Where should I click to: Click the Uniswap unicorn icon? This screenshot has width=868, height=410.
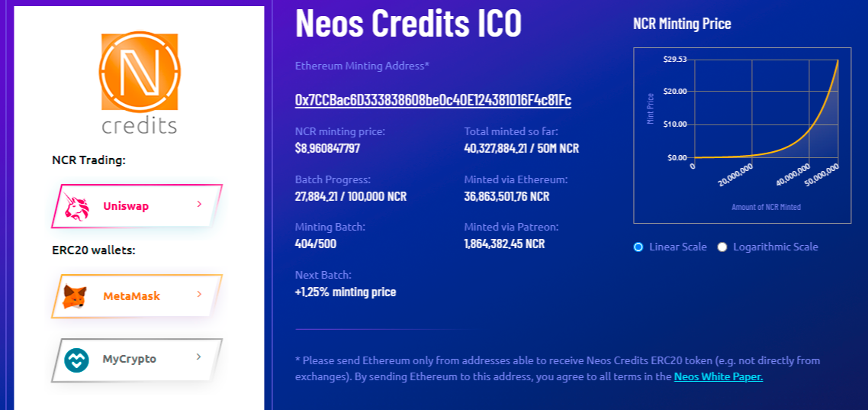point(77,206)
